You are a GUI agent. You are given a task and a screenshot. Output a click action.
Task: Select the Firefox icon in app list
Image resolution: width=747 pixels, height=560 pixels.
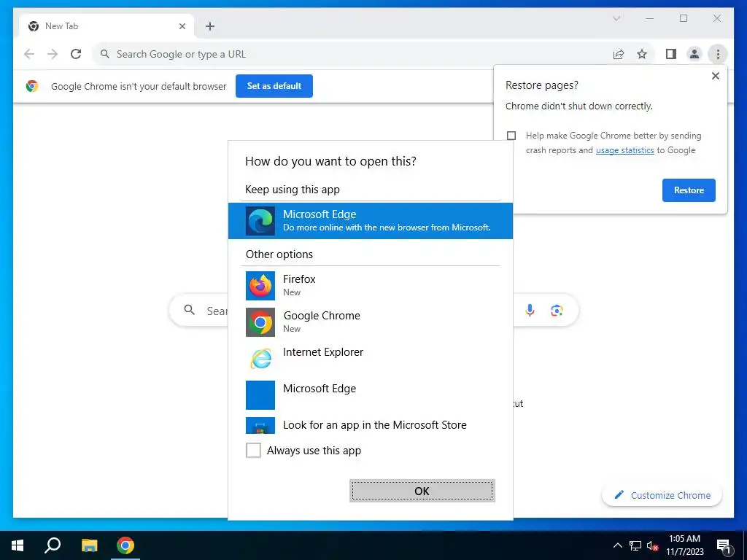pos(260,286)
